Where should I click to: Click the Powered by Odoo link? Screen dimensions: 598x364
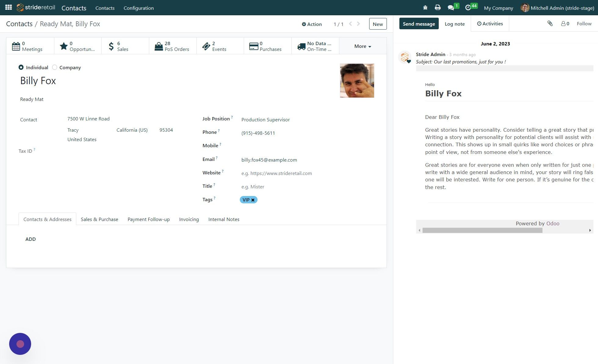[553, 223]
